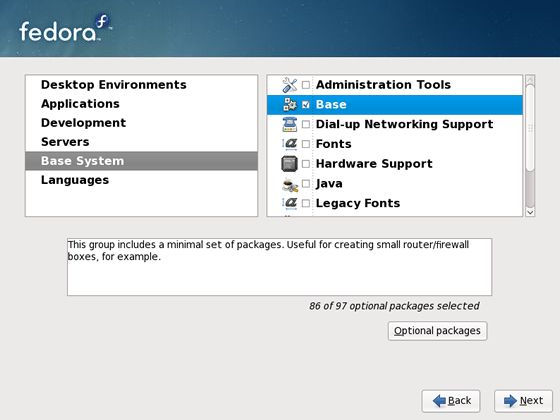The width and height of the screenshot is (560, 420).
Task: Click the package list scrollbar thumb
Action: coord(530,128)
